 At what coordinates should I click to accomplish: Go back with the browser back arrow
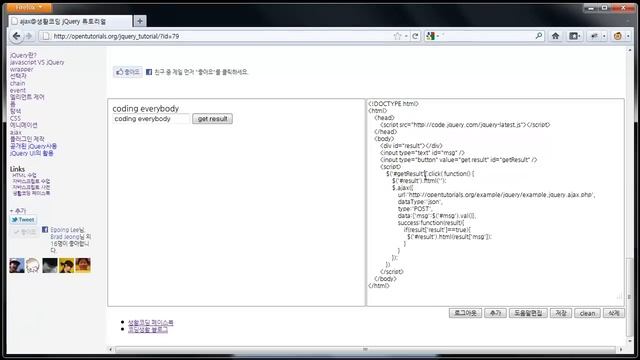tap(16, 36)
